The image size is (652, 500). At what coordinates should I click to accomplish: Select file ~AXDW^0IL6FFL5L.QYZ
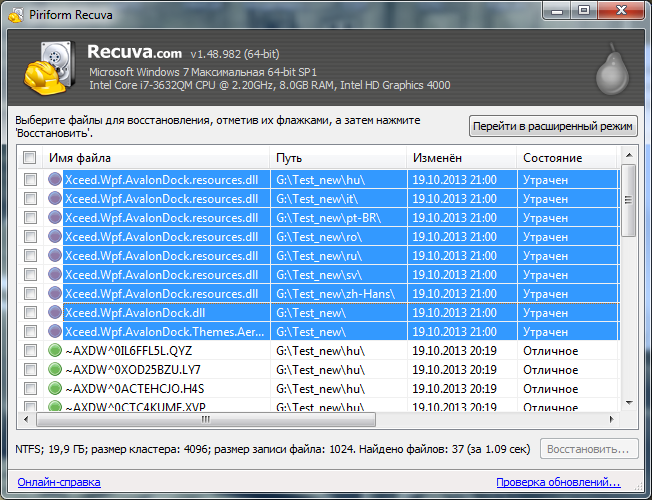[128, 351]
